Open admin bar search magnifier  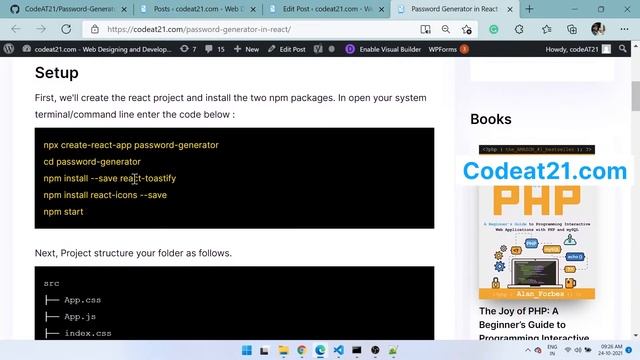point(622,49)
